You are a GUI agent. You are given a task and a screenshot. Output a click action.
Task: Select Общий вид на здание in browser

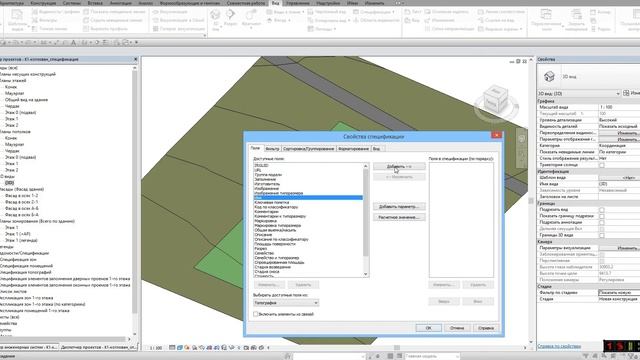pos(26,100)
